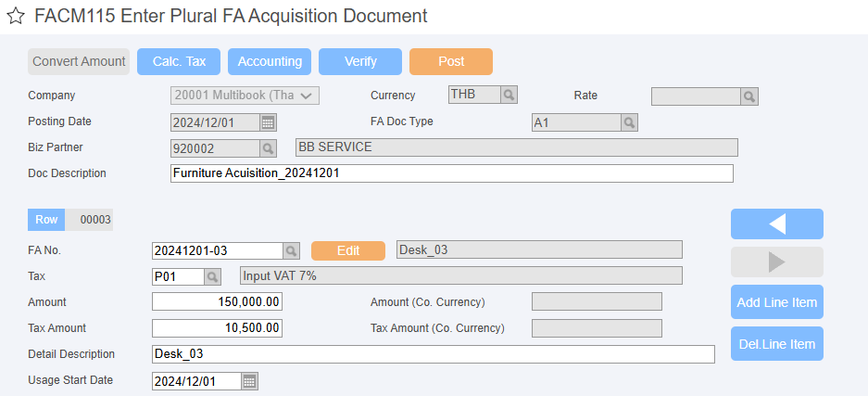Click the Verify button
This screenshot has width=868, height=396.
(x=360, y=61)
